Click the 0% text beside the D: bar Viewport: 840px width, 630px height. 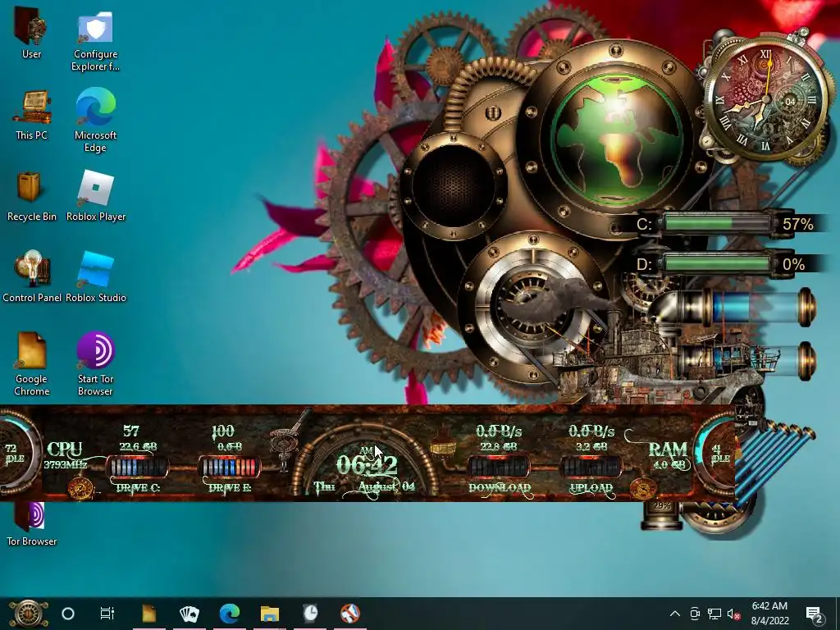point(793,265)
